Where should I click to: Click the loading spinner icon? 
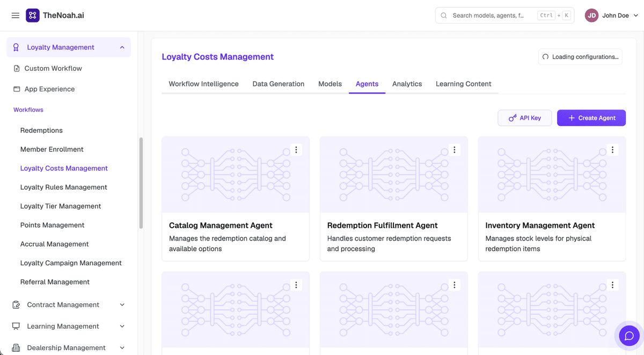(546, 57)
